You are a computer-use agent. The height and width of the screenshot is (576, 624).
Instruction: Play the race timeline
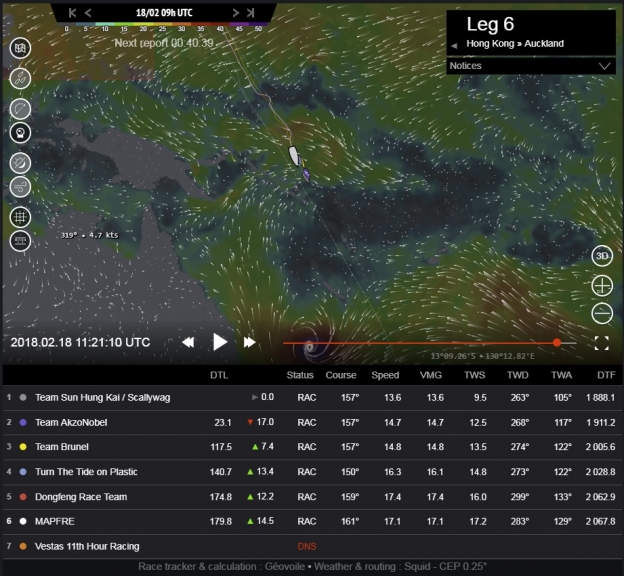point(220,342)
